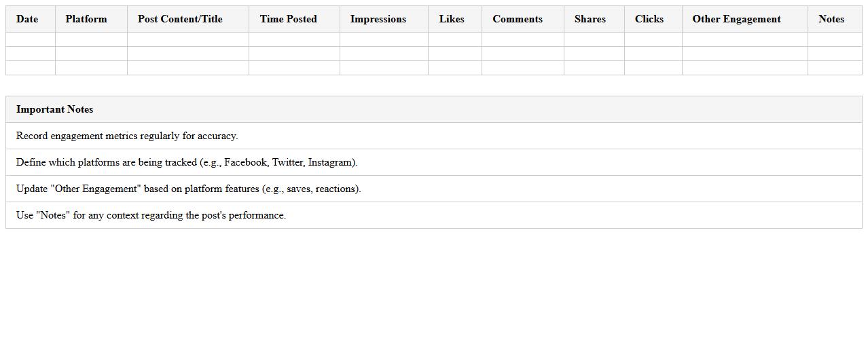This screenshot has width=868, height=340.
Task: Select the Clicks column header
Action: pyautogui.click(x=649, y=19)
